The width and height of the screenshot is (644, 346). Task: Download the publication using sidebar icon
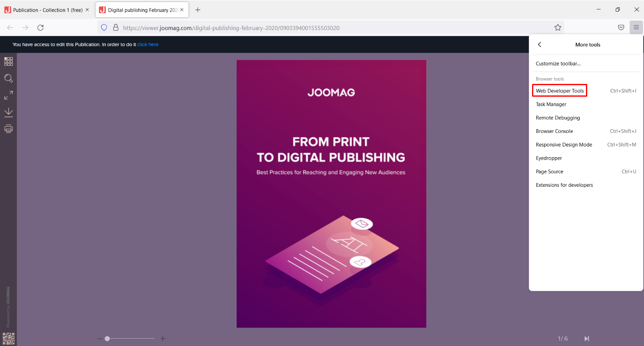pyautogui.click(x=8, y=112)
